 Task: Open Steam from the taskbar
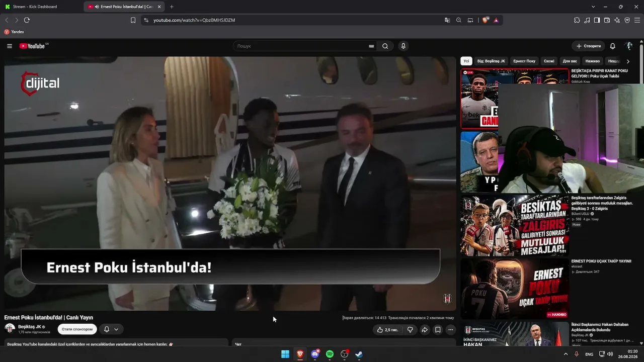tap(359, 354)
